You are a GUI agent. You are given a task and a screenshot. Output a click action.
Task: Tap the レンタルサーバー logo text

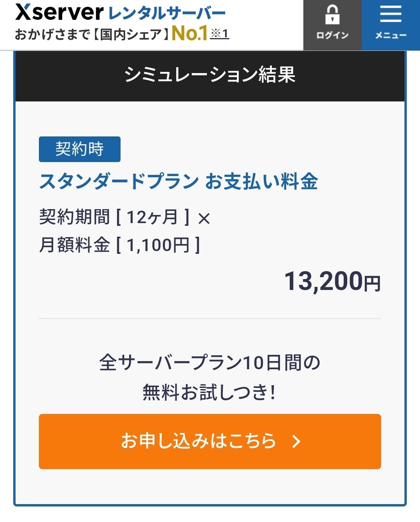click(x=167, y=14)
